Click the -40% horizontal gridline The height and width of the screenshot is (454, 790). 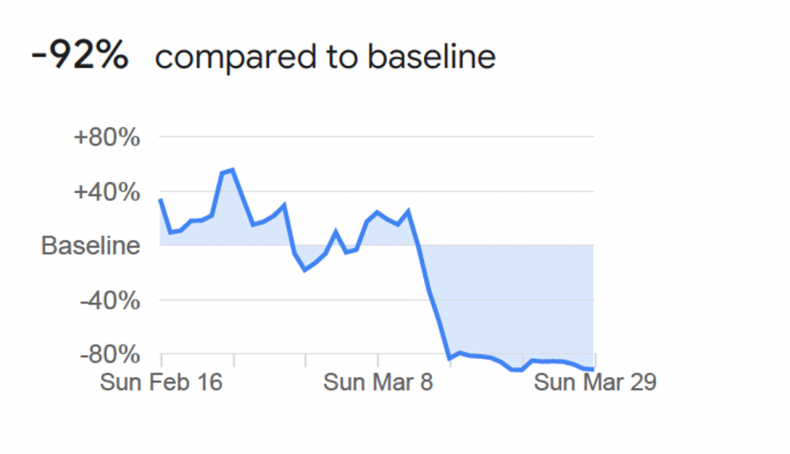point(377,300)
